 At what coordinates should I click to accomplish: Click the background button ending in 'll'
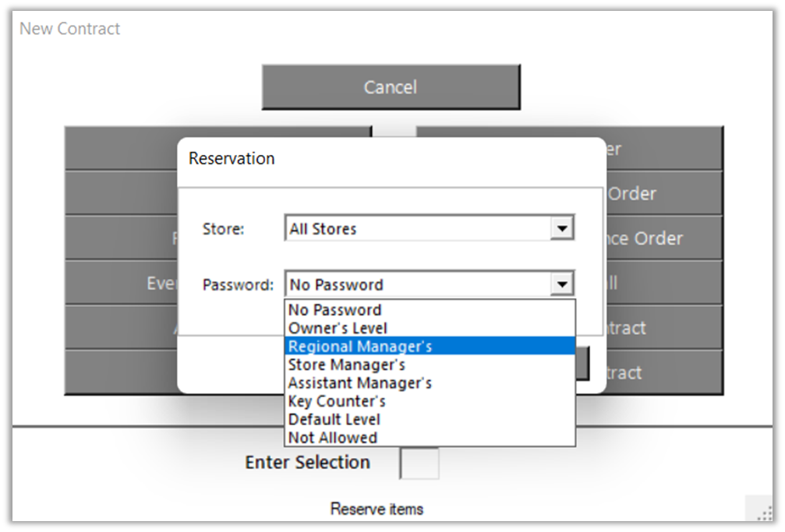pos(663,284)
